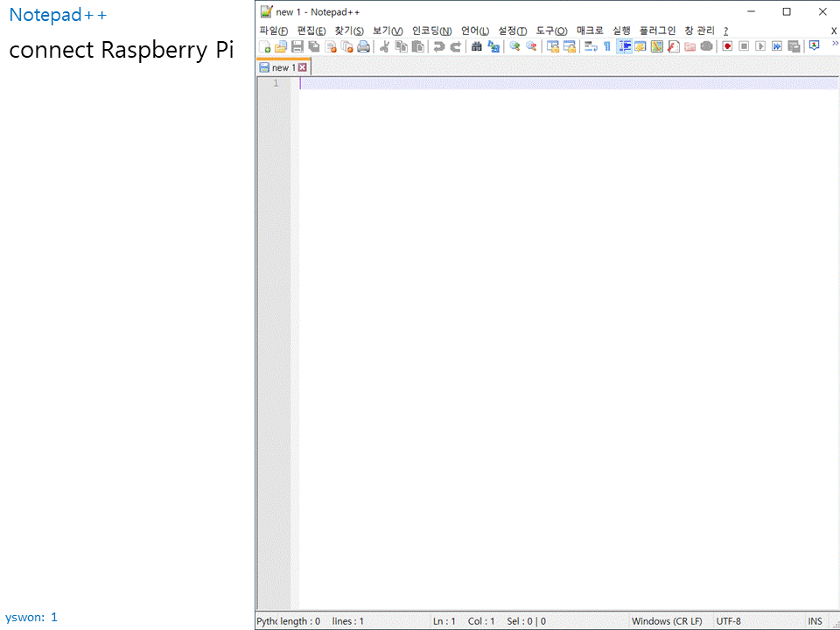
Task: Show the Document Map panel
Action: (657, 46)
